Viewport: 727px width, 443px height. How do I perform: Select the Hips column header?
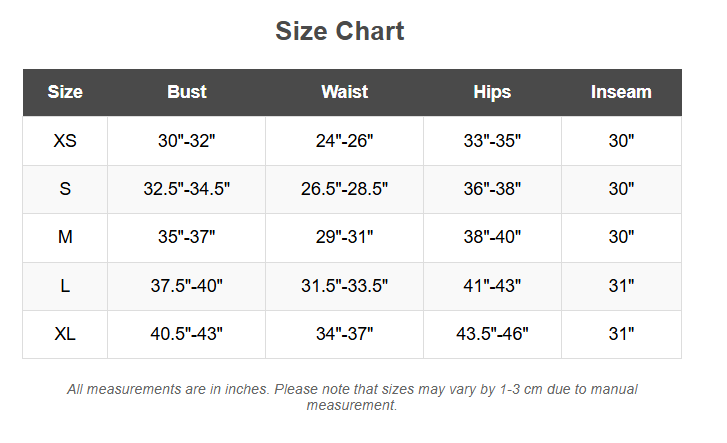(492, 92)
